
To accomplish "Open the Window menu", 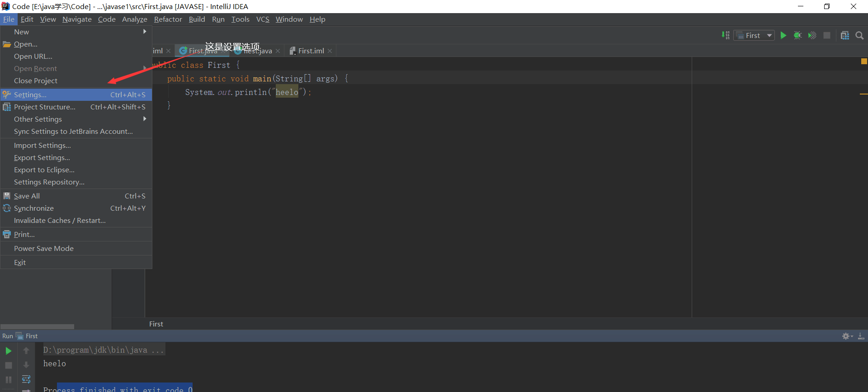I will point(289,19).
